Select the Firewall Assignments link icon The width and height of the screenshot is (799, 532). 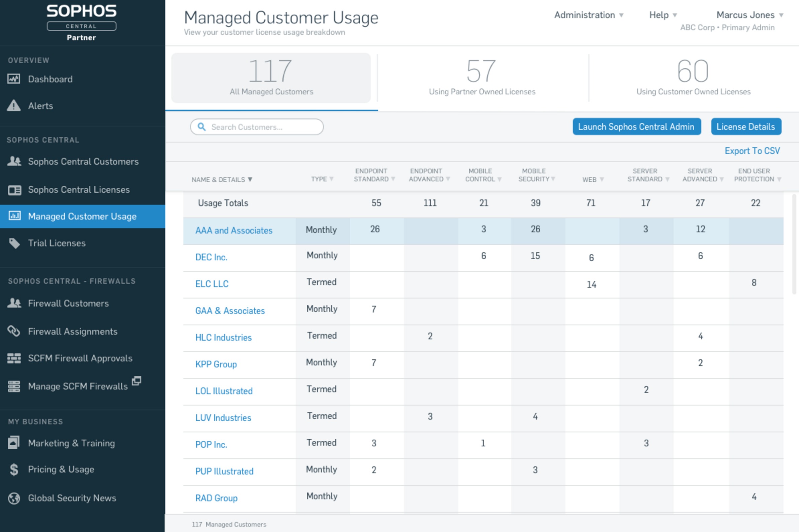14,331
